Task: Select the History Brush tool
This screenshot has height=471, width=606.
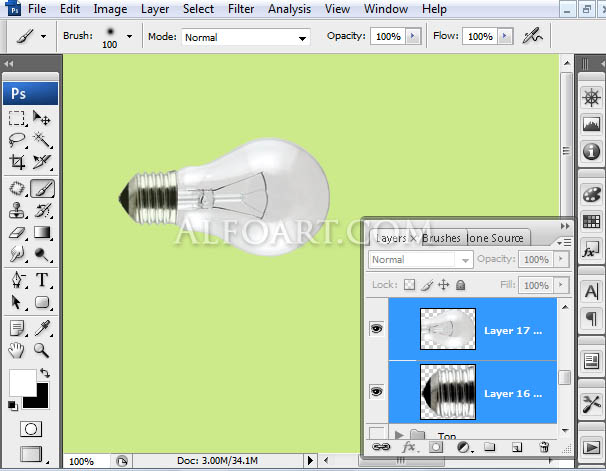Action: pyautogui.click(x=42, y=211)
